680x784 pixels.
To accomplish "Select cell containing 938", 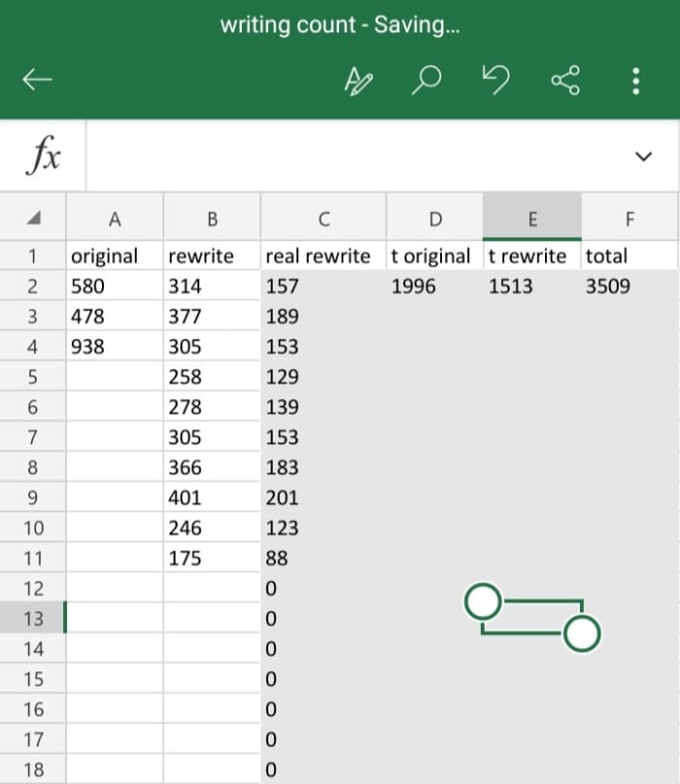I will [115, 347].
